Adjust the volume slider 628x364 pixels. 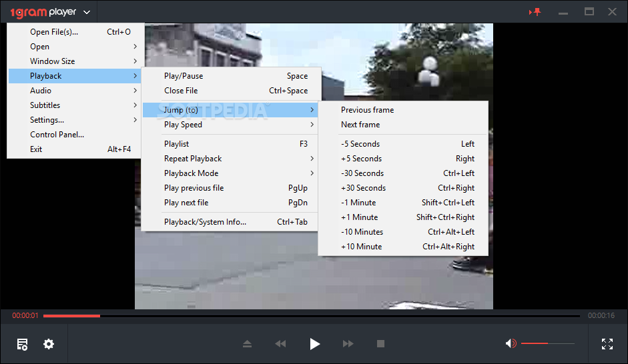(x=547, y=343)
